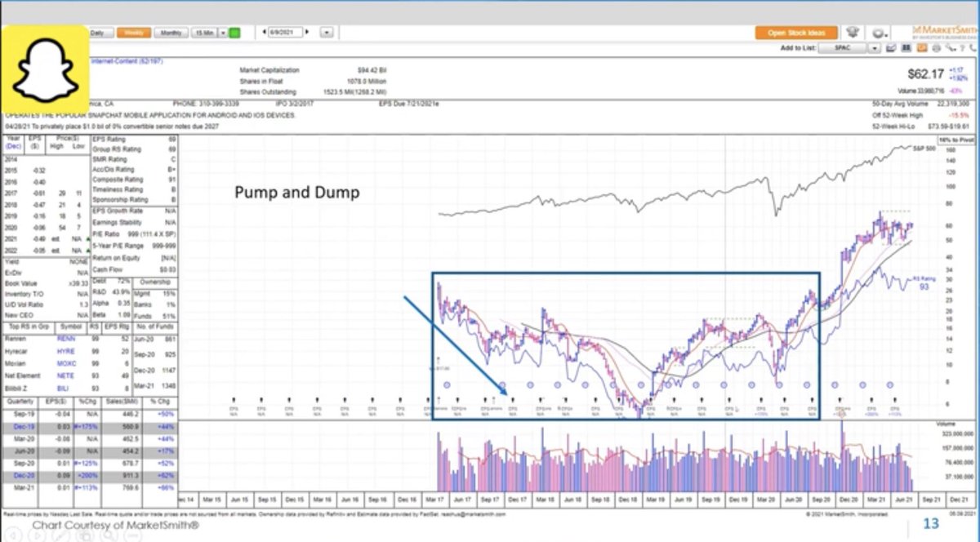
Task: Select the 15 Min intraday period
Action: (x=204, y=33)
